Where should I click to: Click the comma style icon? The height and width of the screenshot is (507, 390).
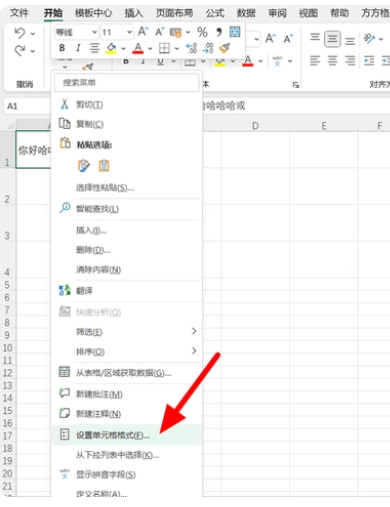(x=219, y=32)
